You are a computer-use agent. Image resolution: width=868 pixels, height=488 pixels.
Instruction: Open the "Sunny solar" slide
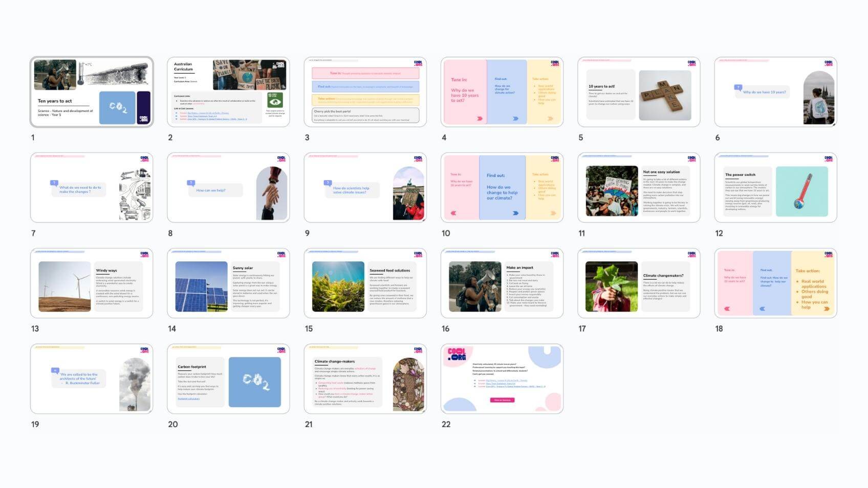tap(228, 283)
